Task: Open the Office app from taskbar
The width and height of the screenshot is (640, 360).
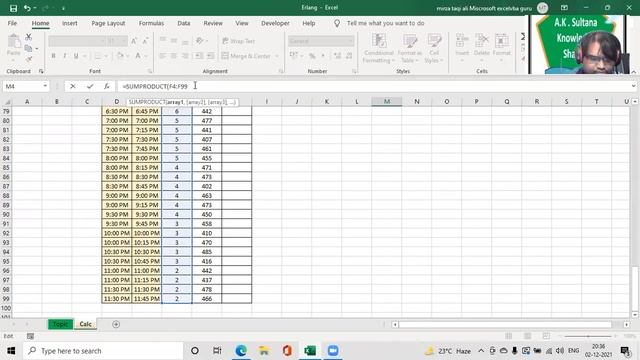Action: coord(287,351)
